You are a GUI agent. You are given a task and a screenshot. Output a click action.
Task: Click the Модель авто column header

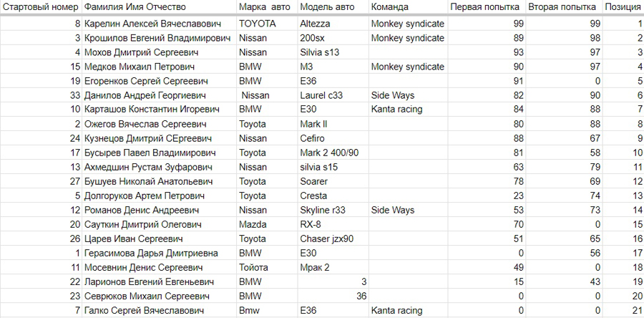[x=333, y=7]
